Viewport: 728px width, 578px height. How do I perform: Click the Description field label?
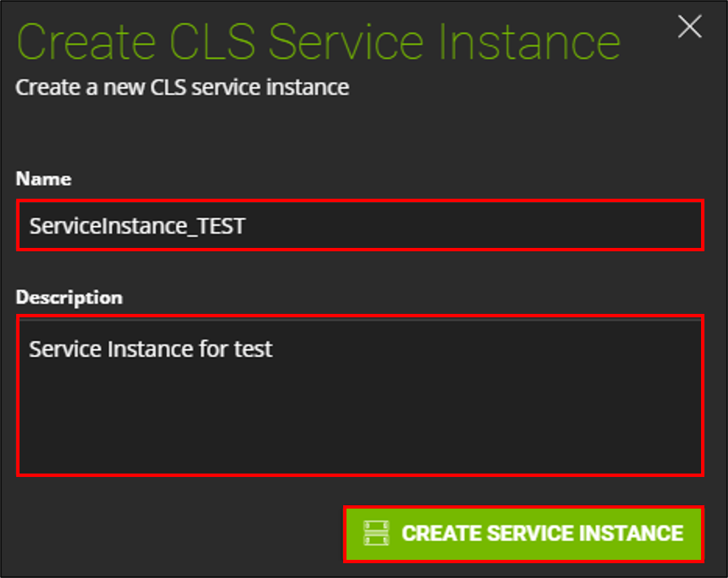[x=69, y=298]
